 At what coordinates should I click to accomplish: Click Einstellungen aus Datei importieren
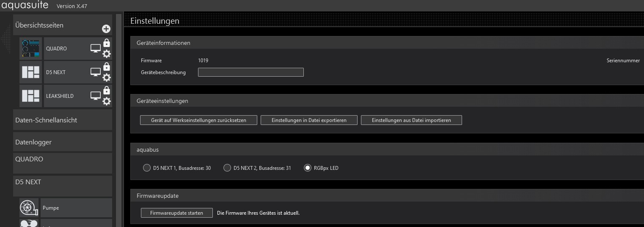(411, 120)
